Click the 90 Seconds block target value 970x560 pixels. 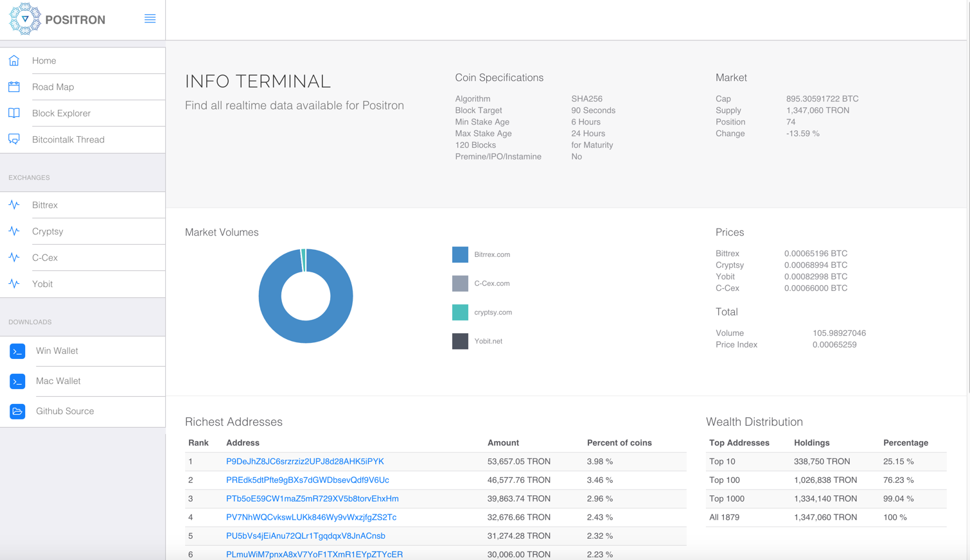(594, 110)
